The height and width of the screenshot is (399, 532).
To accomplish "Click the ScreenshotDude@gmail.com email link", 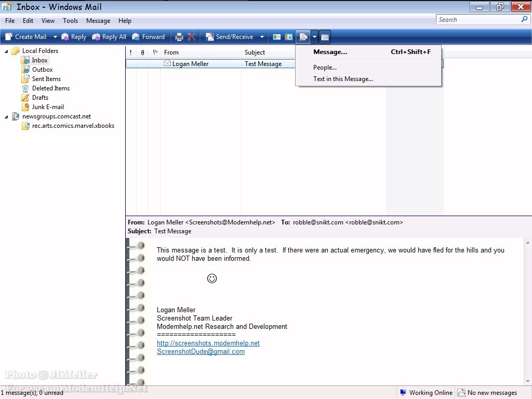I will (201, 352).
